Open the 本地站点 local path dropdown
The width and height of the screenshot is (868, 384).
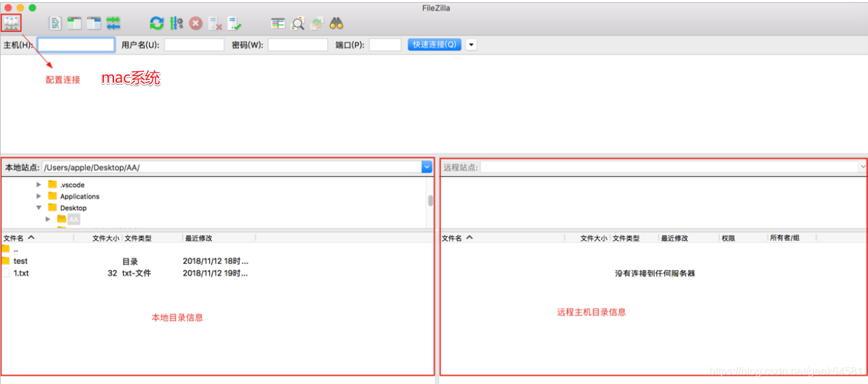(x=427, y=167)
